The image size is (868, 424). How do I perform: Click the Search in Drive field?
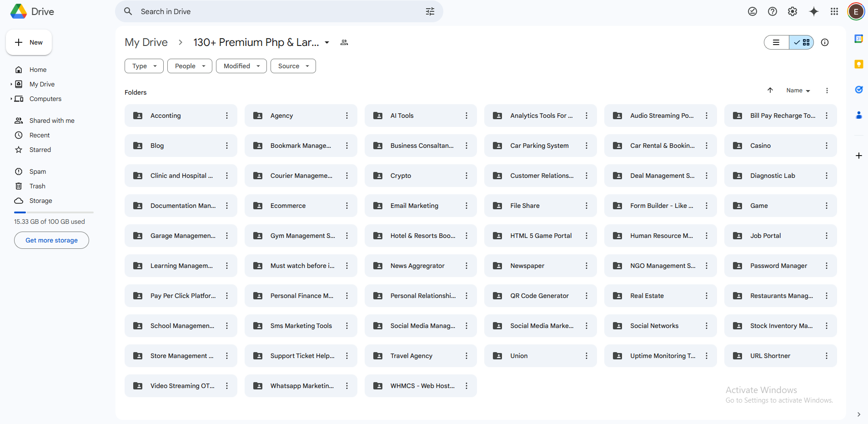coord(279,11)
